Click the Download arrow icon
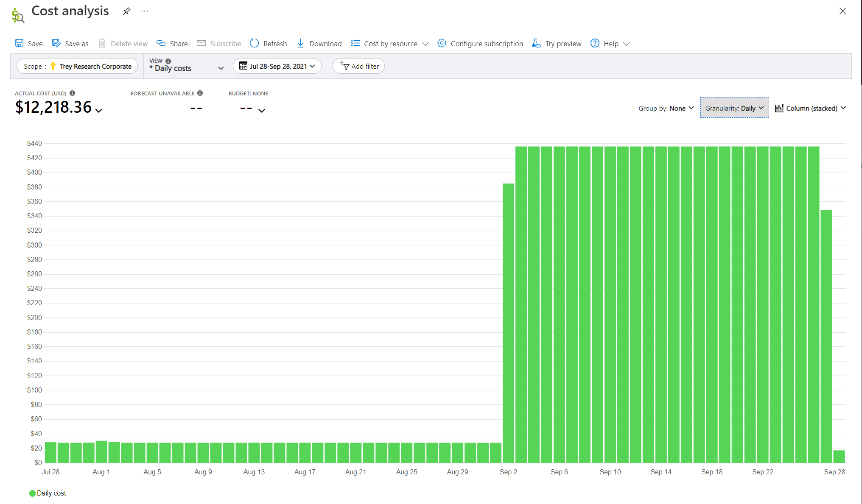Image resolution: width=862 pixels, height=504 pixels. coord(300,43)
